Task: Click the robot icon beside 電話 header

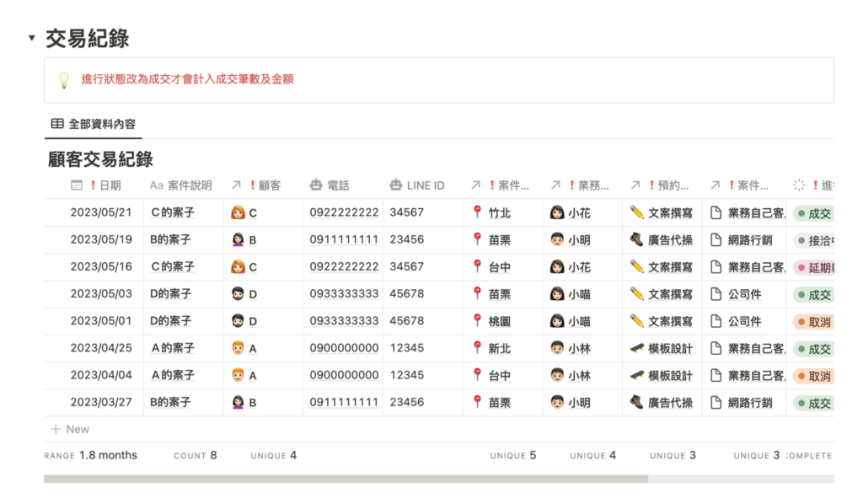Action: (316, 185)
